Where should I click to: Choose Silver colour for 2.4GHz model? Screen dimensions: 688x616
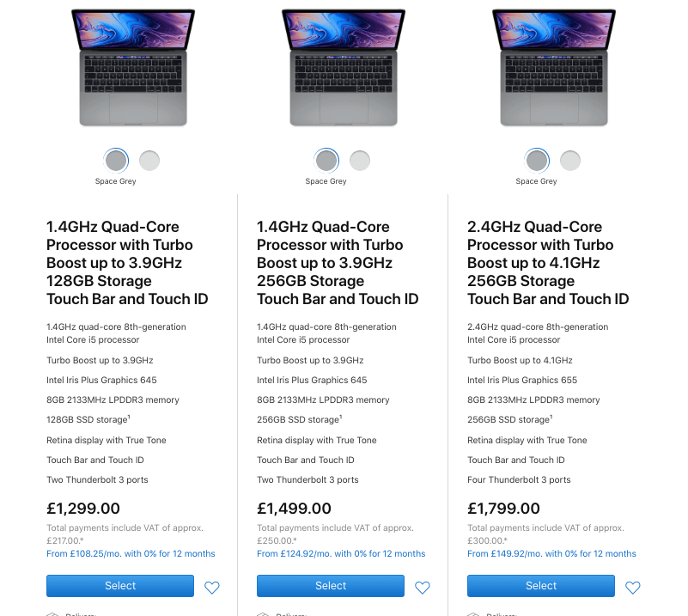pyautogui.click(x=570, y=161)
